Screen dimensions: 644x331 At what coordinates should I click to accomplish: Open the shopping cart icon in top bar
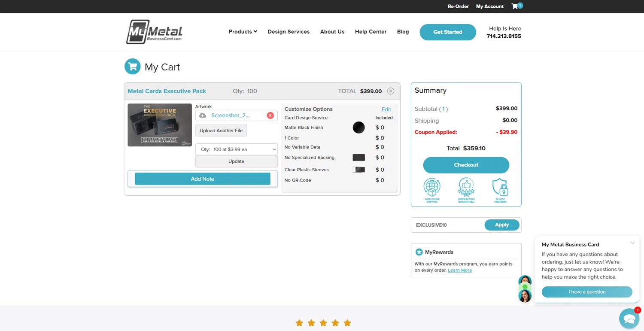tap(517, 6)
